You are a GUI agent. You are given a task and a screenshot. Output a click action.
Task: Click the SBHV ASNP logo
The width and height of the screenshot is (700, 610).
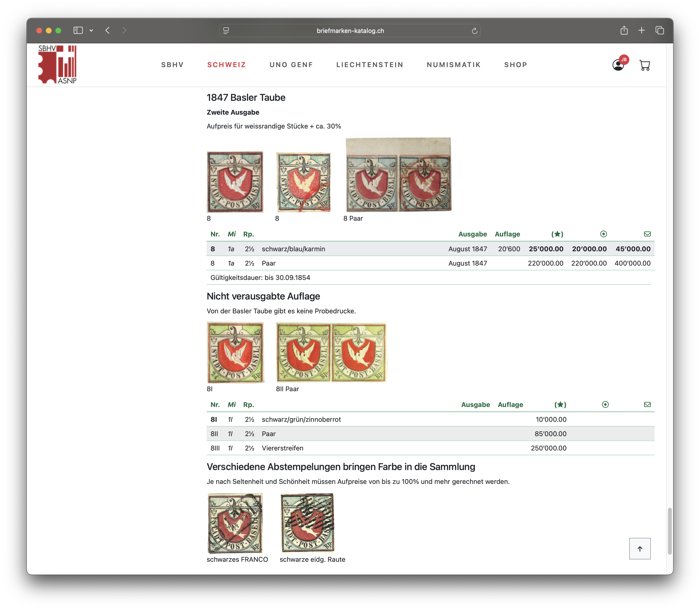click(x=57, y=65)
